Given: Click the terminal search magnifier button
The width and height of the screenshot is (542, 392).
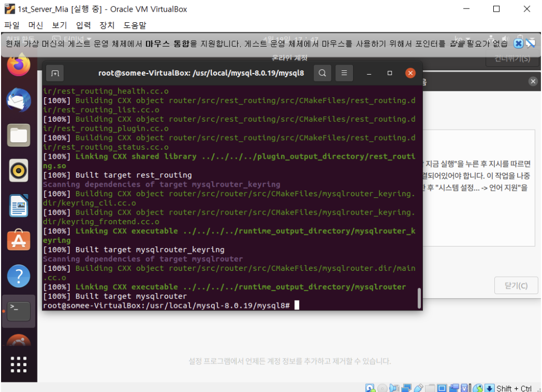Looking at the screenshot, I should coord(322,73).
